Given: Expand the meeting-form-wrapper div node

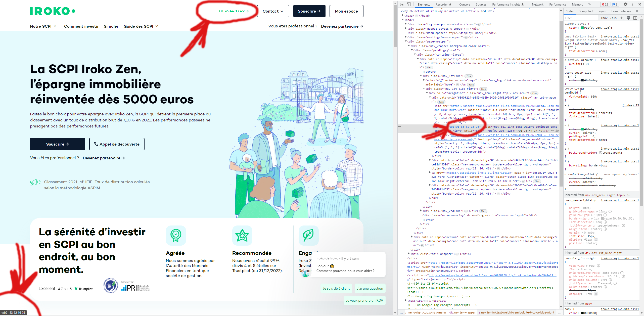Looking at the screenshot, I should 406,37.
